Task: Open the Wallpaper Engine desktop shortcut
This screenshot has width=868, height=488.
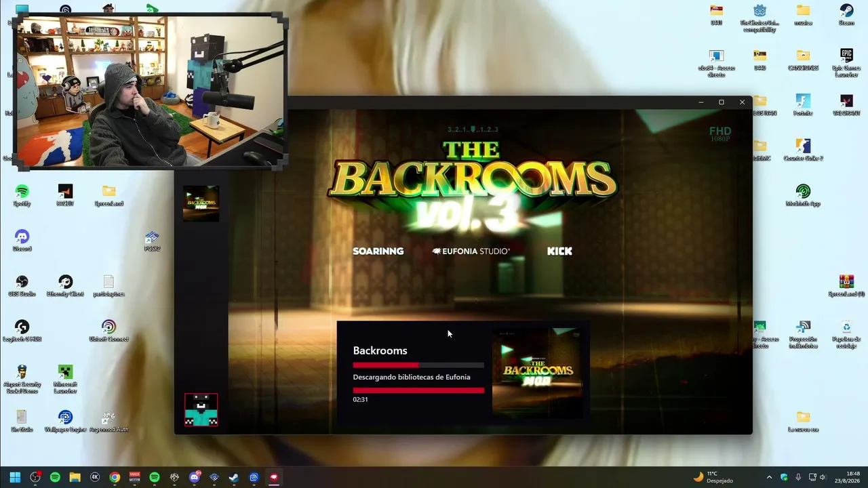Action: 65,421
